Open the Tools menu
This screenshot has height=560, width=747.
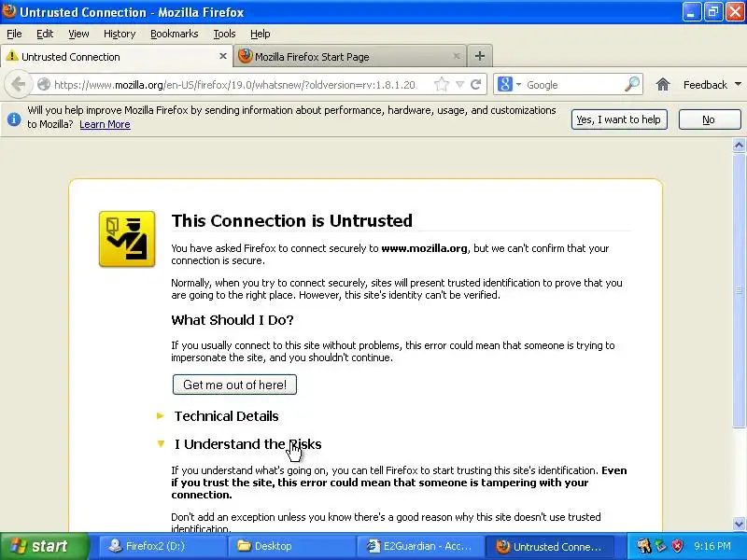pyautogui.click(x=224, y=34)
